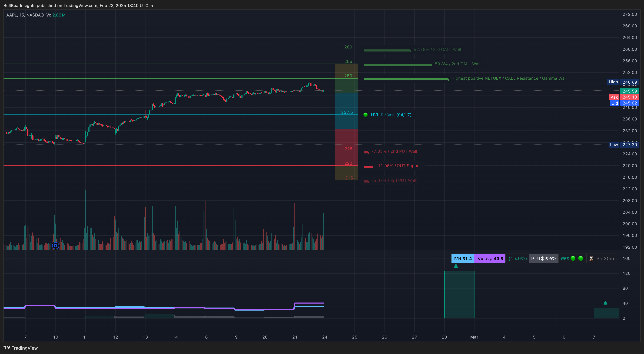Viewport: 644px width, 354px height.
Task: Click the 237.5 strike level label
Action: pyautogui.click(x=347, y=112)
